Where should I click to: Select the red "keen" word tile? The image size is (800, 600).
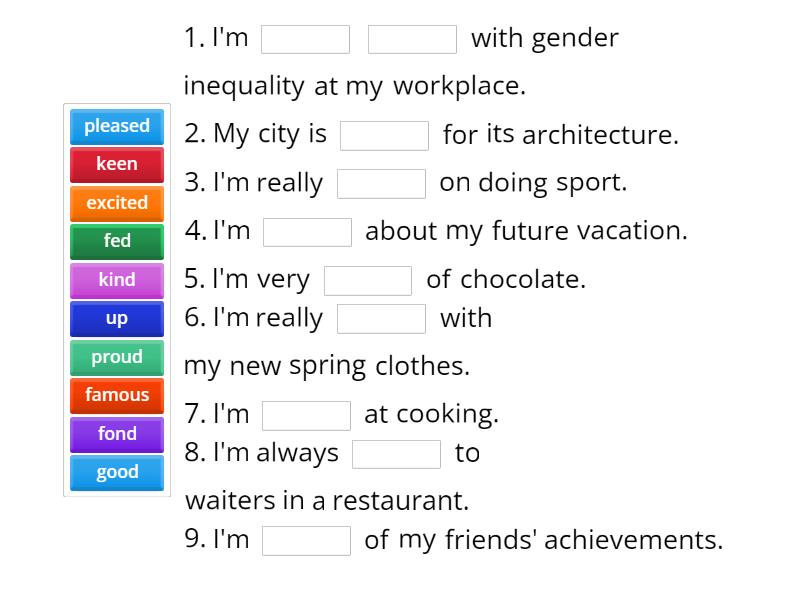click(116, 164)
